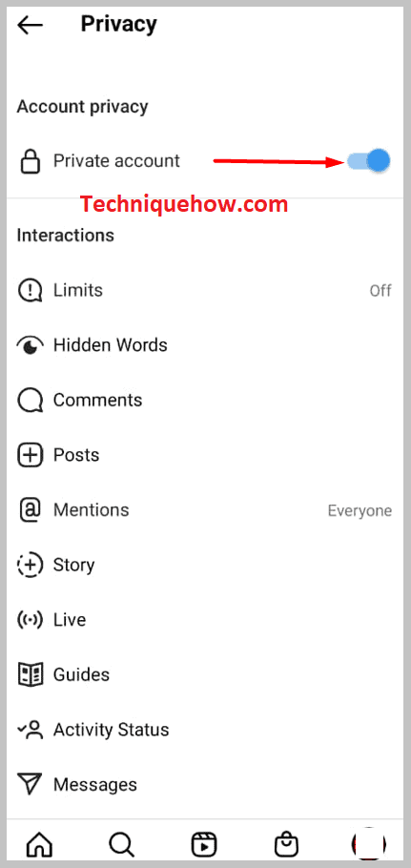Open Activity Status settings
The width and height of the screenshot is (411, 868).
(205, 730)
